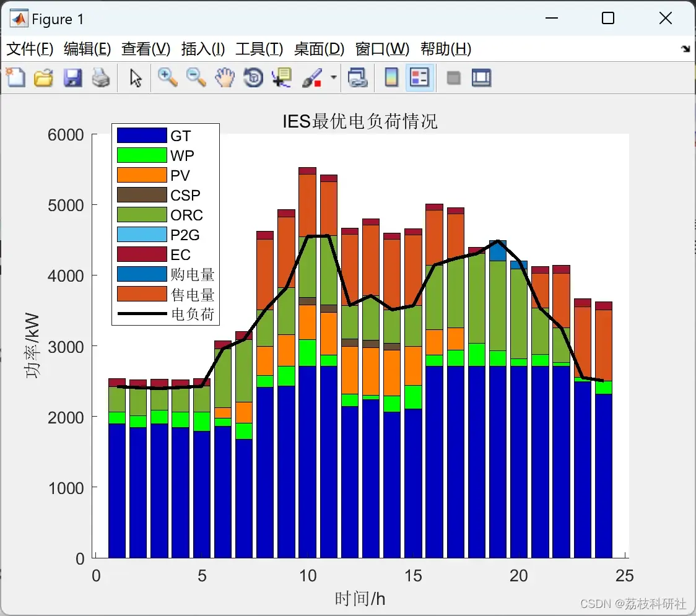Toggle the Link Plot tool
This screenshot has width=696, height=616.
point(357,77)
